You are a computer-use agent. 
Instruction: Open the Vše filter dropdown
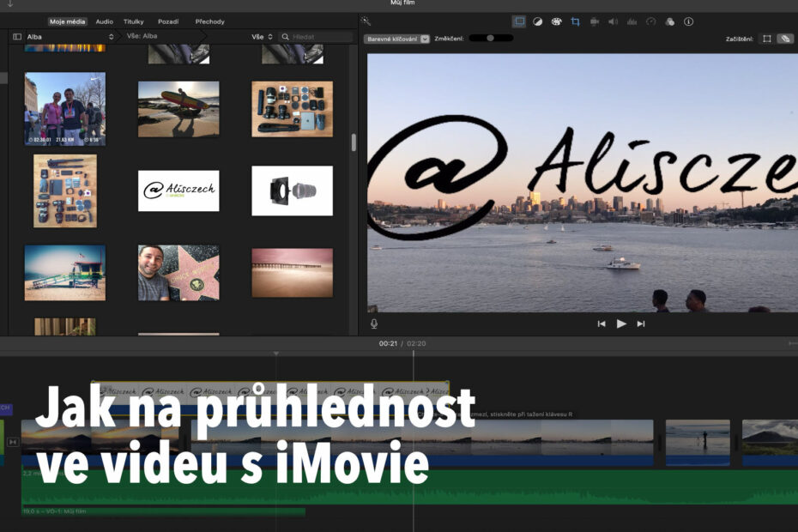pyautogui.click(x=263, y=37)
